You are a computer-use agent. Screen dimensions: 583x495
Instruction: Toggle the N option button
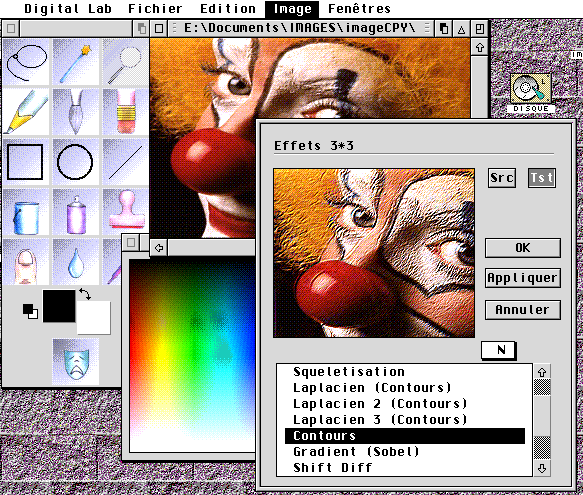click(x=499, y=350)
